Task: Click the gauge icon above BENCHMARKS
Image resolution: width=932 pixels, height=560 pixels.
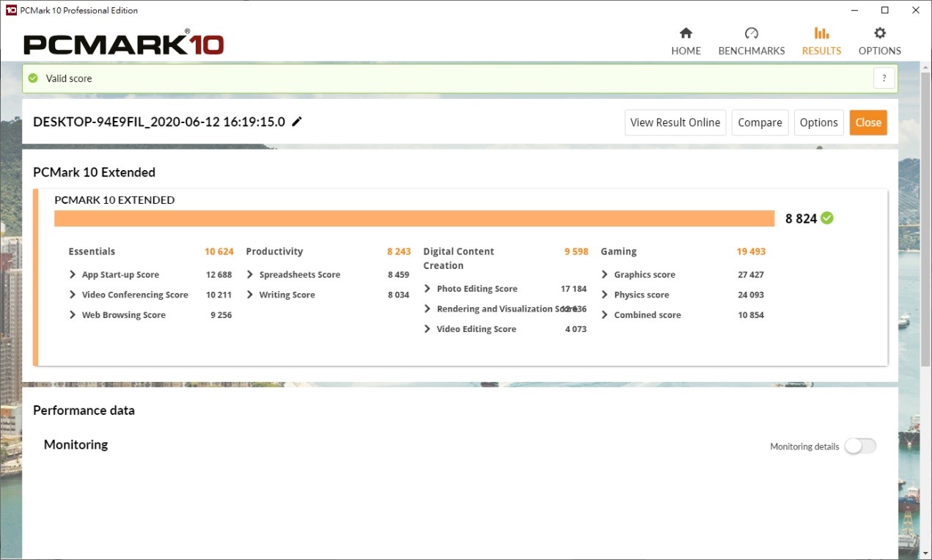Action: (752, 33)
